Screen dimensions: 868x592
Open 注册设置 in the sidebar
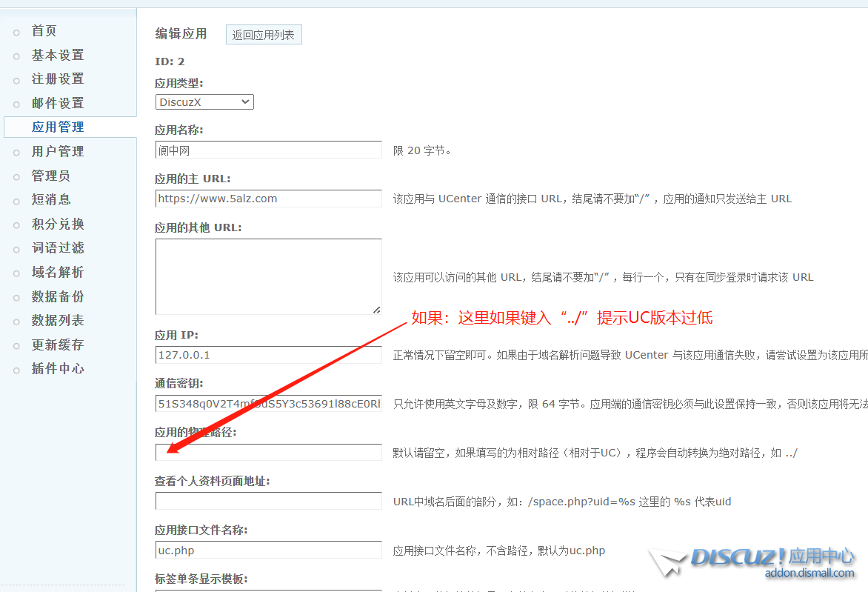(x=57, y=79)
